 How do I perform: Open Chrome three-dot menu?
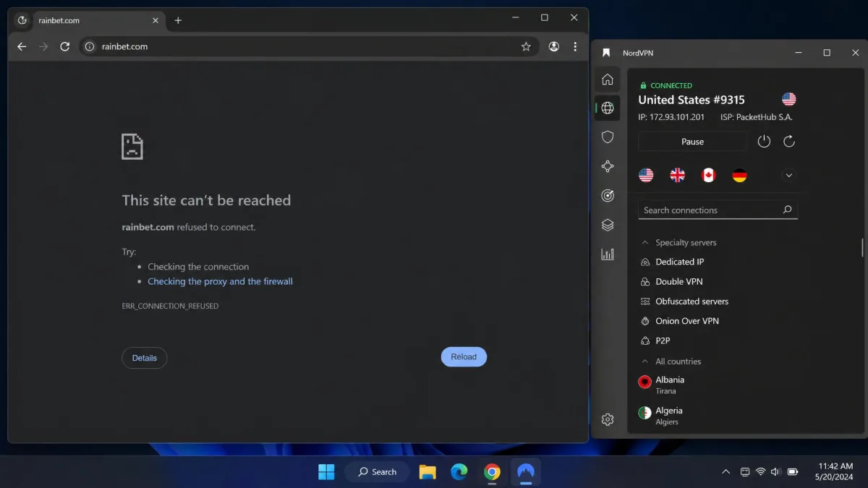click(x=575, y=46)
